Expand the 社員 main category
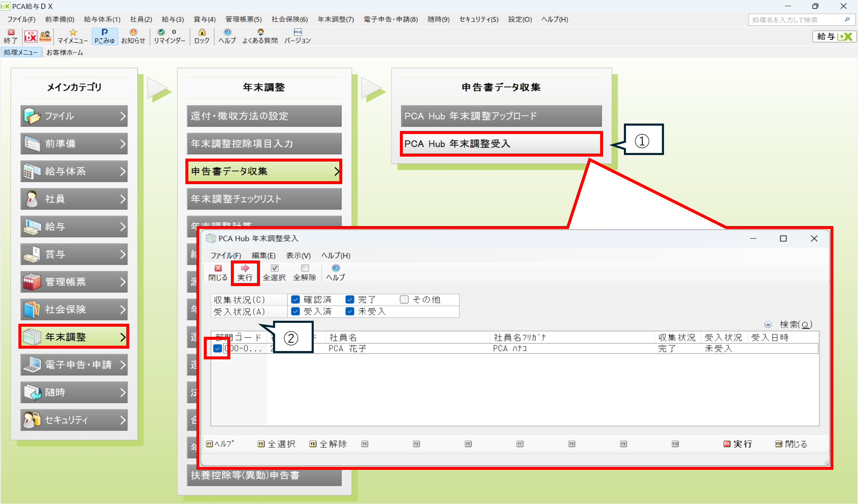The image size is (858, 504). (74, 199)
